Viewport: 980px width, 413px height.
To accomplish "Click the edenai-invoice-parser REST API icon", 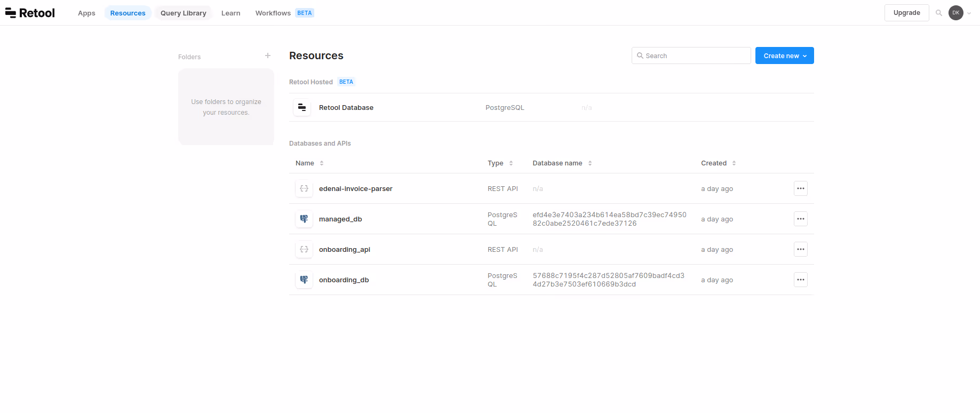I will tap(304, 188).
